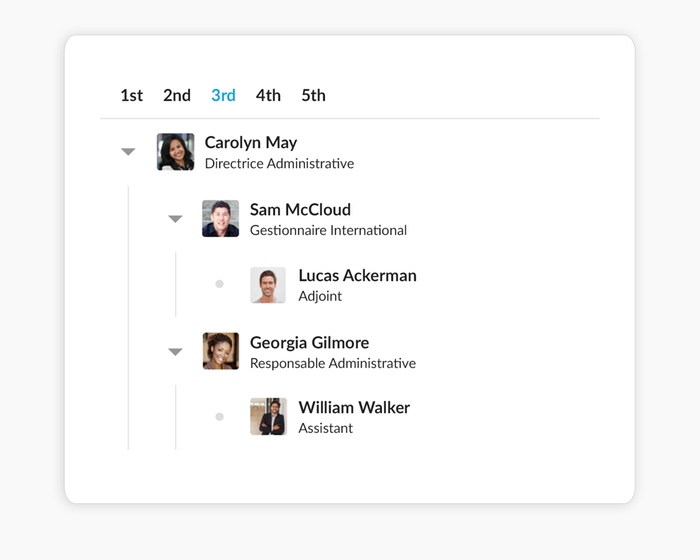Open Georgia Gilmore's avatar image
700x560 pixels.
click(221, 351)
